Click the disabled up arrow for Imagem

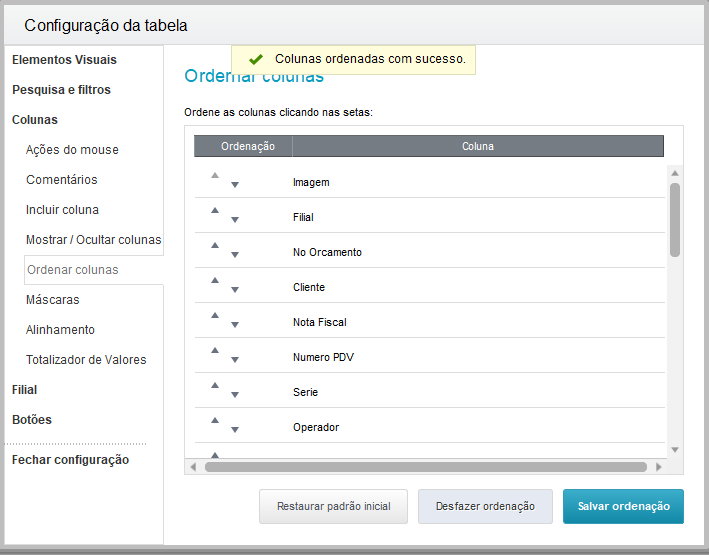coord(215,175)
